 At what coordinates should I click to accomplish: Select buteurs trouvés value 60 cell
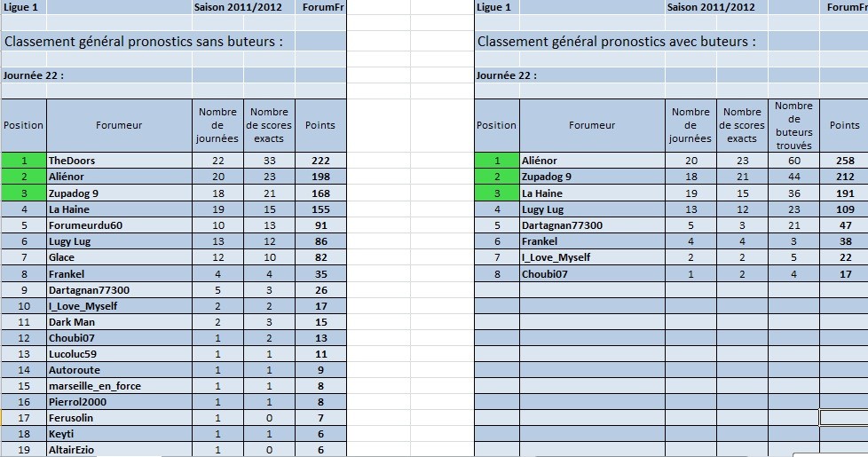[x=793, y=161]
